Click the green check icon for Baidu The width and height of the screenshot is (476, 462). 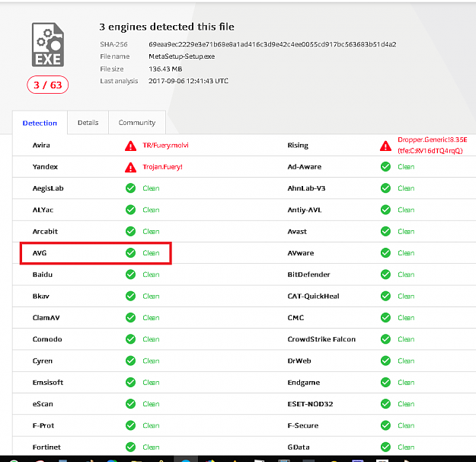click(130, 274)
